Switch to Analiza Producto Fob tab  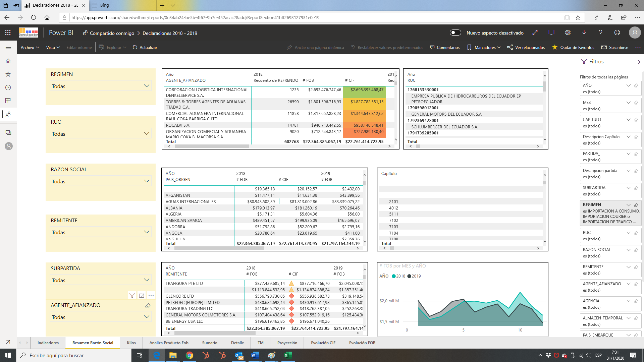pyautogui.click(x=169, y=343)
